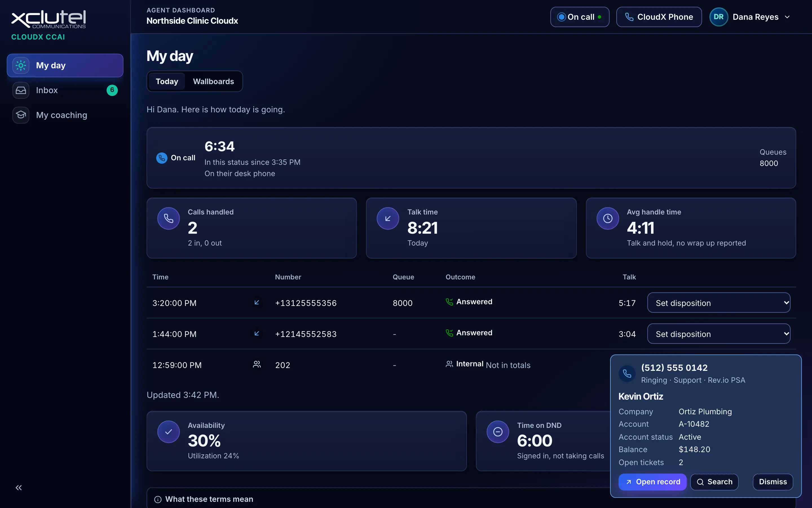This screenshot has height=508, width=812.
Task: Click the My coaching graduation cap icon
Action: (21, 115)
